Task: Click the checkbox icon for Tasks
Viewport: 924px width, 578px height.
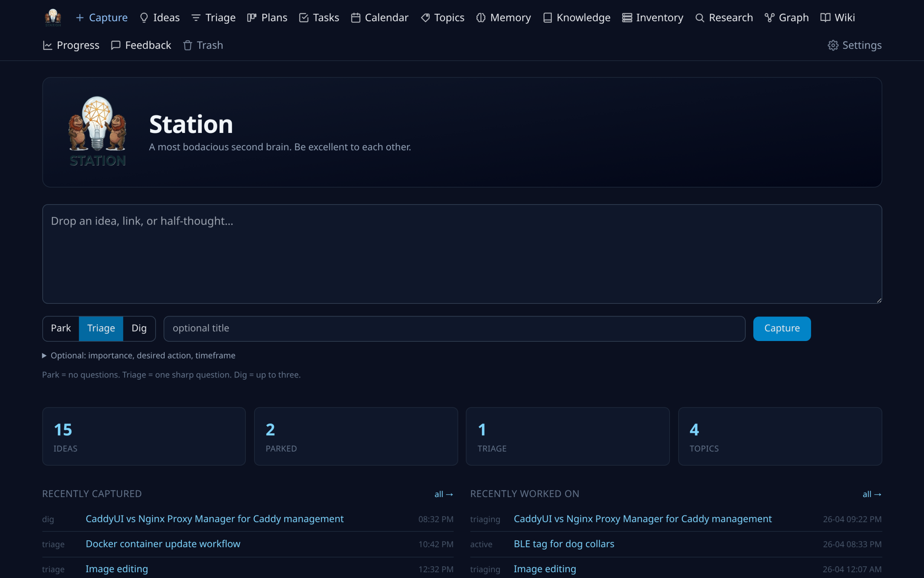Action: tap(304, 18)
